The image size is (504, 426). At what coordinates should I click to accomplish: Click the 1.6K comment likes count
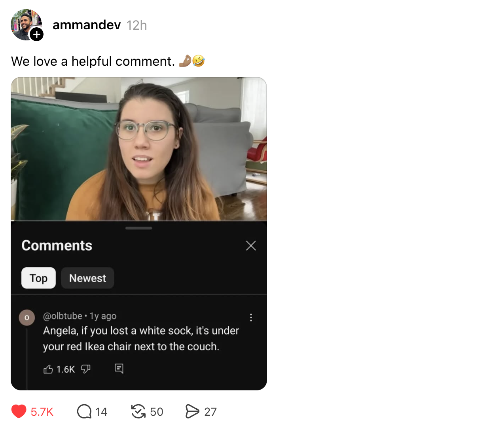click(65, 369)
